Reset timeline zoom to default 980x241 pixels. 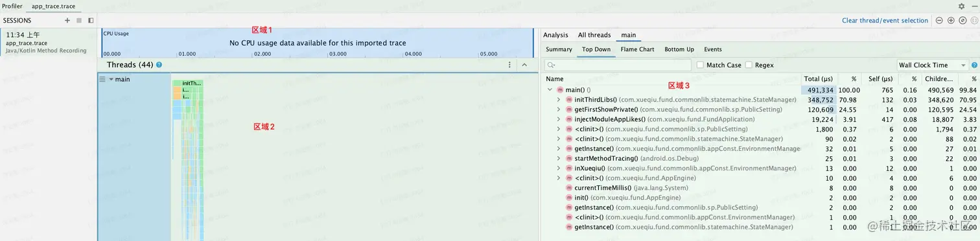click(962, 21)
